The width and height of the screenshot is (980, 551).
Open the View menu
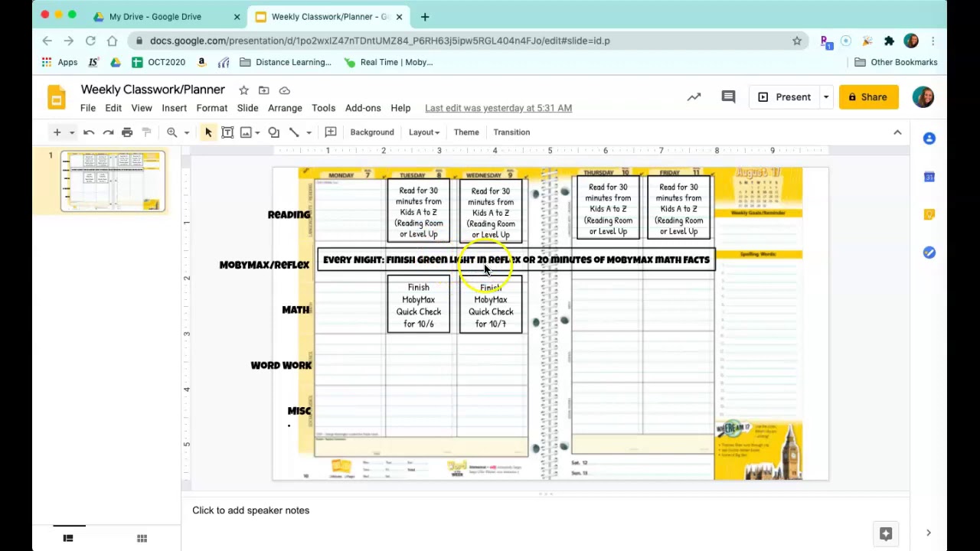tap(142, 108)
